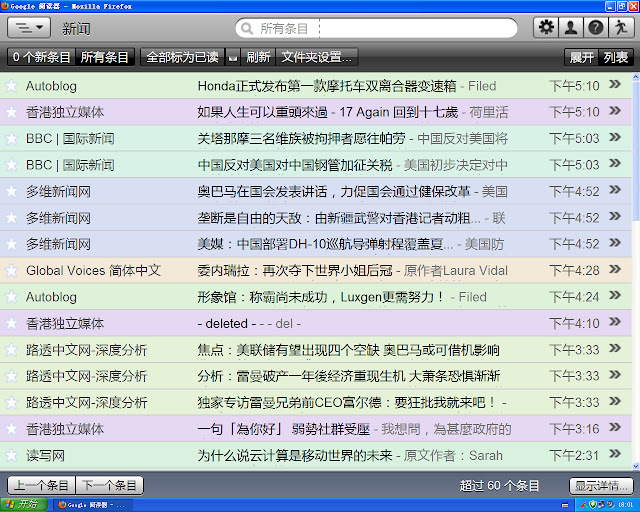
Task: Expand 关塔那摩三名维族被拘押者 article
Action: 302,138
